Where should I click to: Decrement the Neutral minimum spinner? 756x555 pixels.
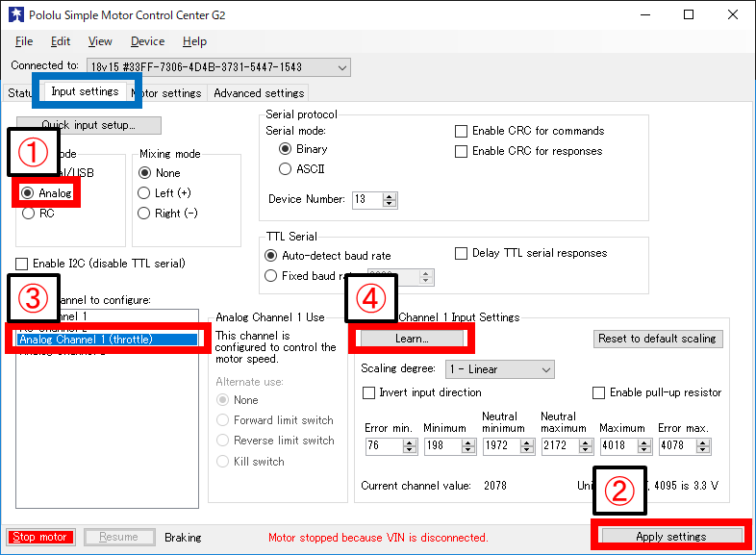point(527,450)
